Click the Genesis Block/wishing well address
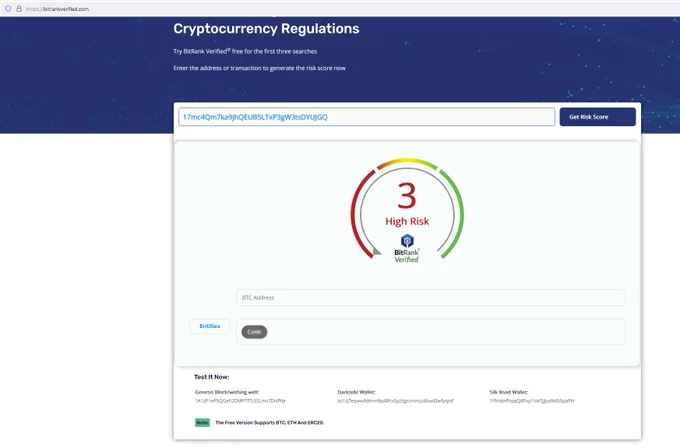Viewport: 680px width, 448px height. point(240,401)
